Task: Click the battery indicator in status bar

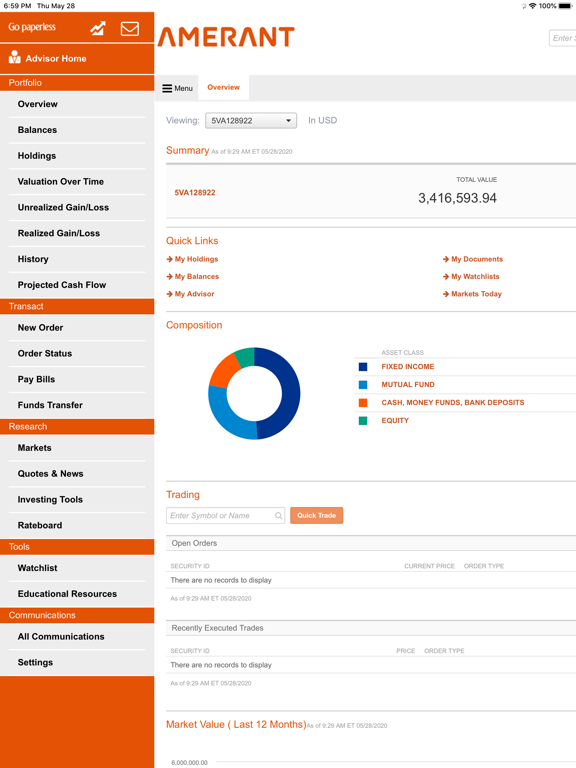Action: coord(565,6)
